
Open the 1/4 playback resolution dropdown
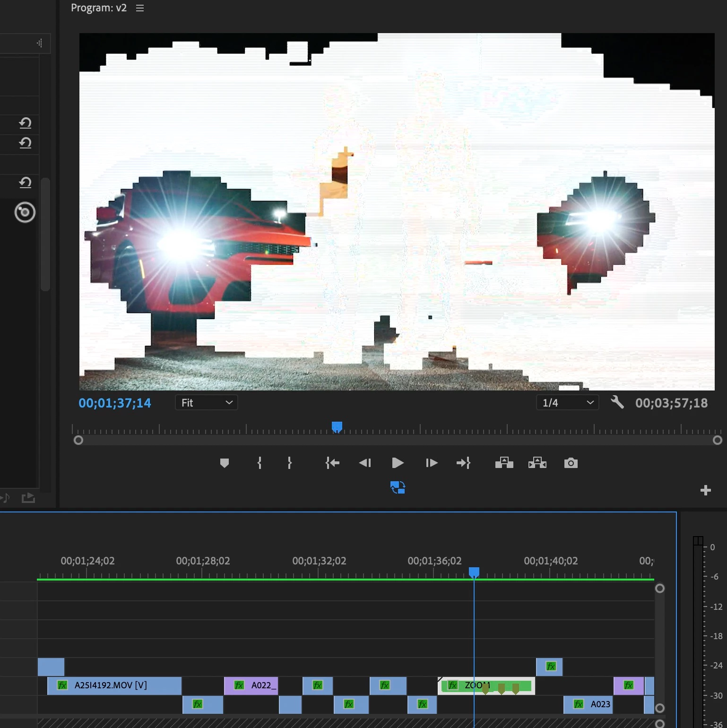(567, 403)
